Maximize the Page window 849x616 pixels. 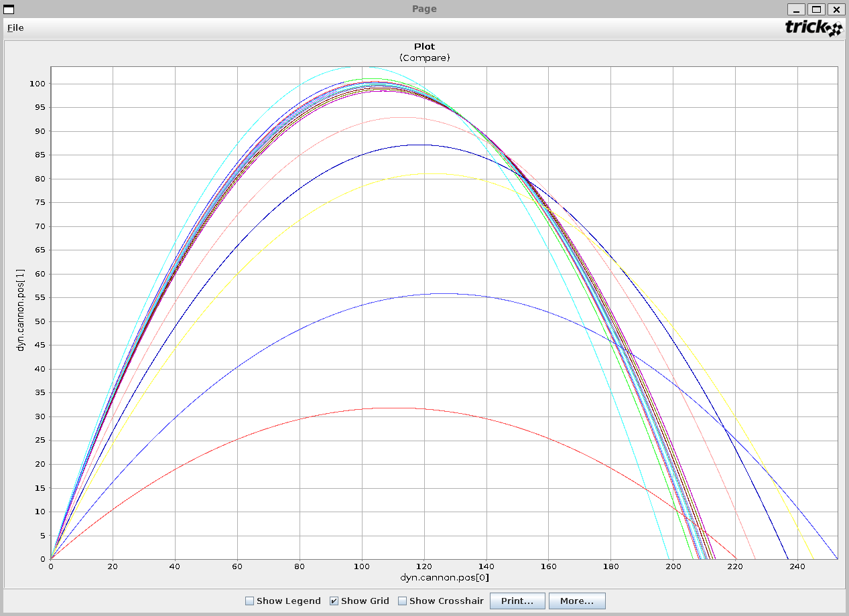816,9
